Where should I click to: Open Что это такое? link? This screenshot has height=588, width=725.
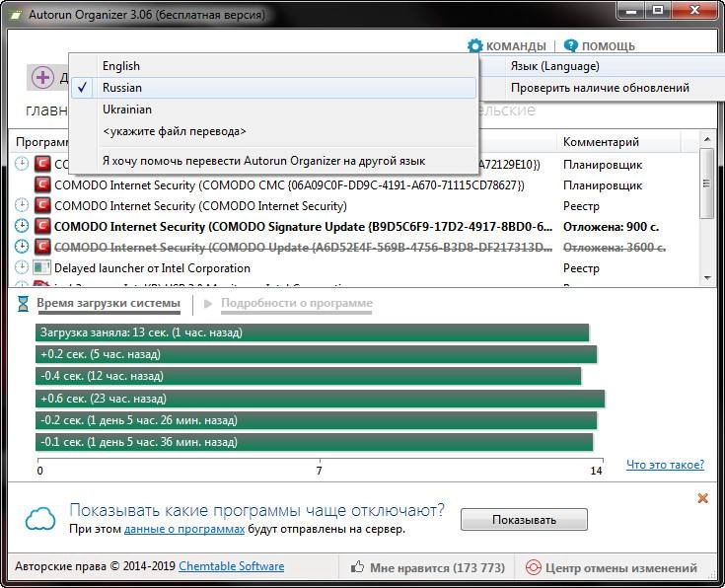(665, 464)
